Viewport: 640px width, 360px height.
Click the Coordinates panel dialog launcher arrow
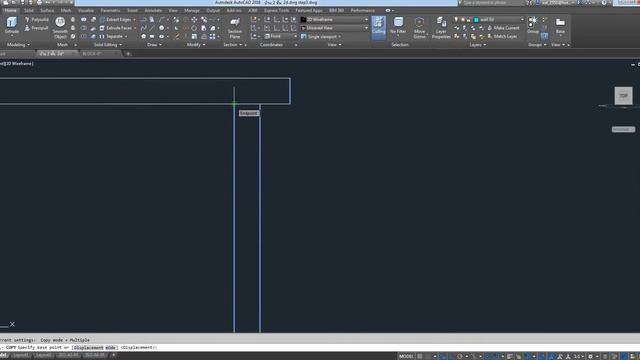pos(296,45)
